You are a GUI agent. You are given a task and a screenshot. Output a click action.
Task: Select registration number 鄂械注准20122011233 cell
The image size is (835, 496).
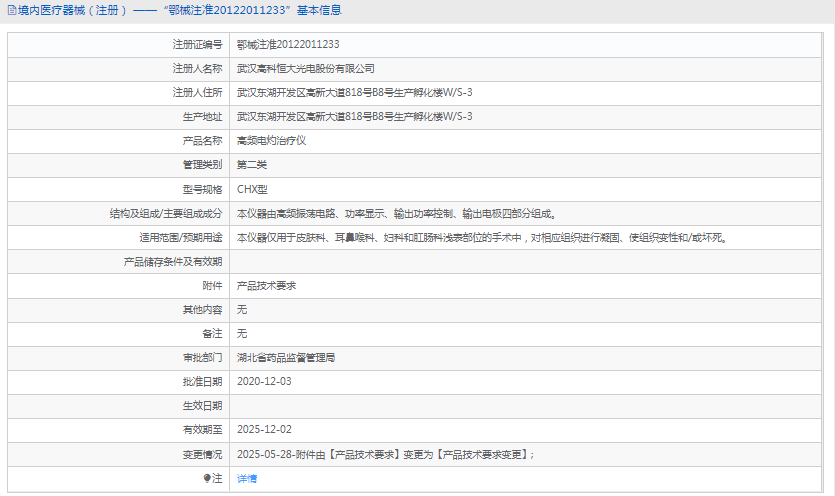[x=288, y=45]
